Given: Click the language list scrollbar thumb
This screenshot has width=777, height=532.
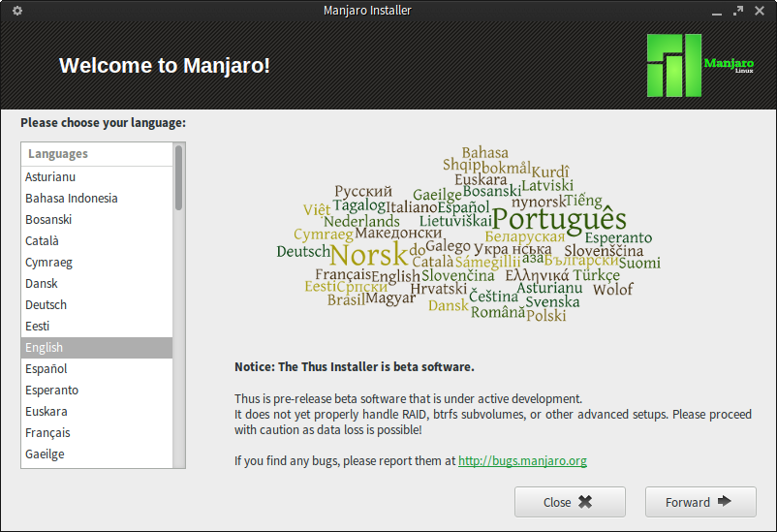Looking at the screenshot, I should [x=178, y=177].
